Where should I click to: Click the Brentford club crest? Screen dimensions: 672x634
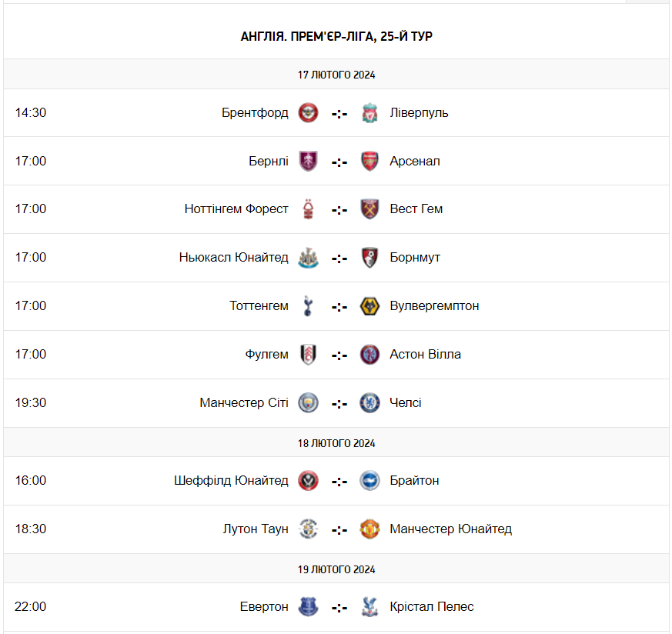click(309, 112)
